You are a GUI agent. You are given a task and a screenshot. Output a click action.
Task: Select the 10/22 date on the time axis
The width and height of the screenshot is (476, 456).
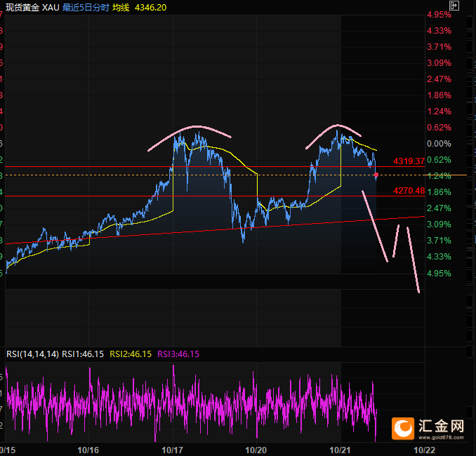pyautogui.click(x=425, y=450)
